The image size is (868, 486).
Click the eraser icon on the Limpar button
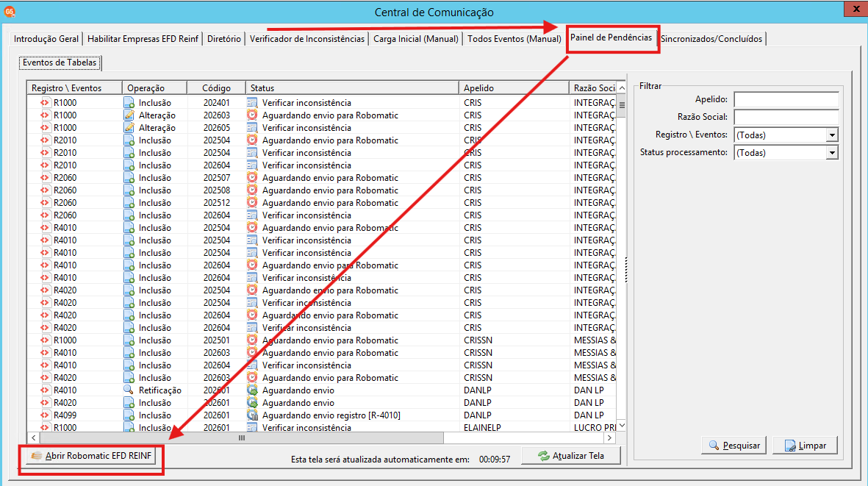point(790,446)
